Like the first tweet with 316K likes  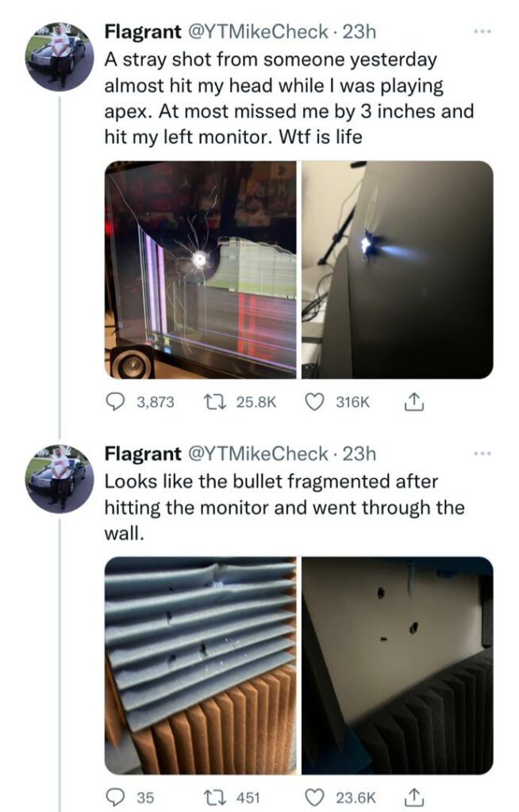tap(313, 402)
